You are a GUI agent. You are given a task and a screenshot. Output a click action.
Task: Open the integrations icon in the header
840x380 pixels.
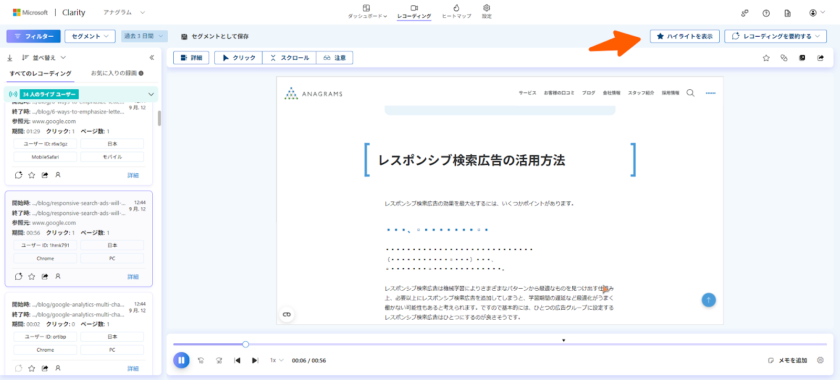(x=745, y=13)
